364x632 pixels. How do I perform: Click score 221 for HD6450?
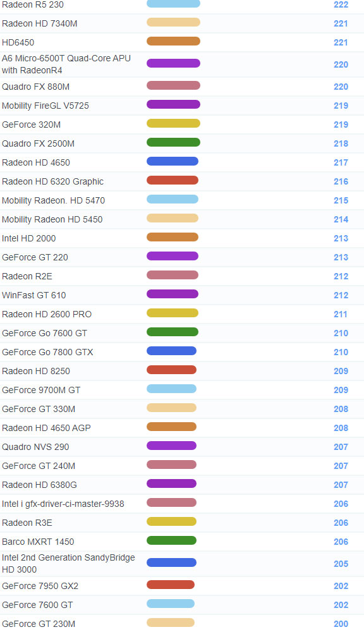coord(341,43)
